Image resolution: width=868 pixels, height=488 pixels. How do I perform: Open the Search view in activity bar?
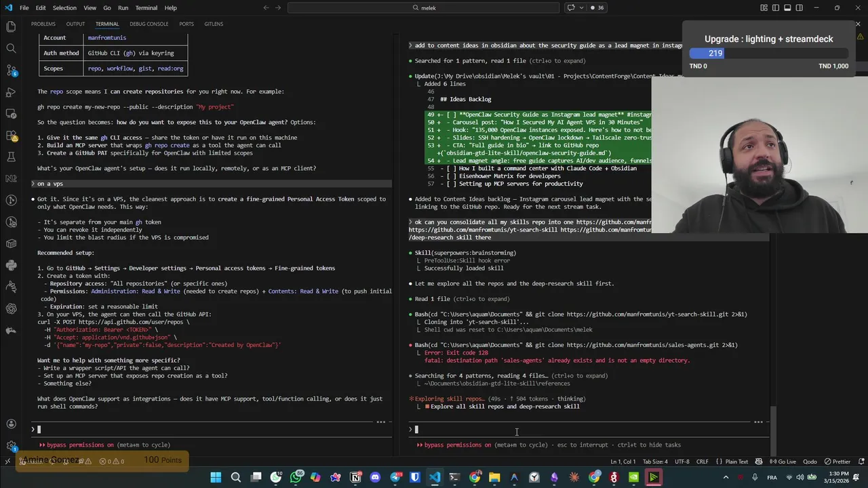pos(11,48)
